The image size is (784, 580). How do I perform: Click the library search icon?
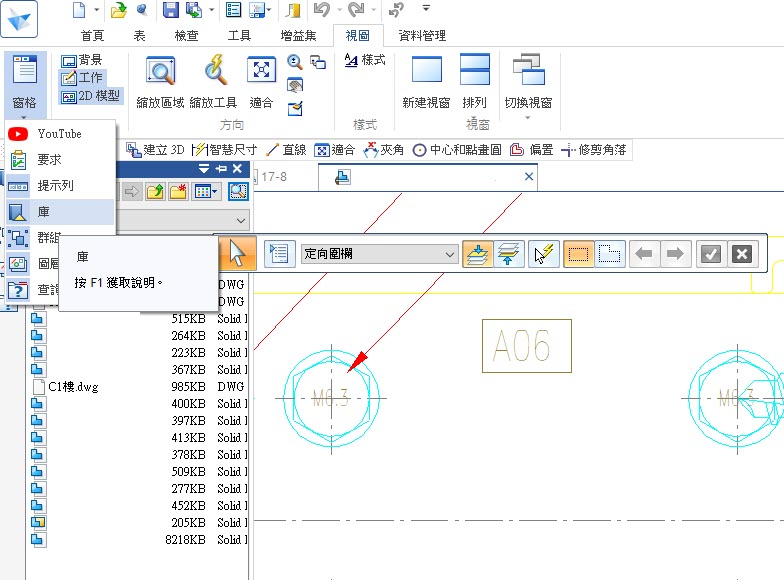tap(238, 192)
